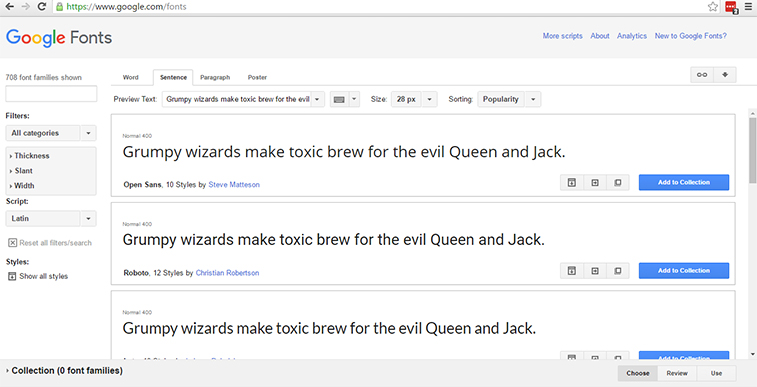The width and height of the screenshot is (757, 387).
Task: Open the Preview Text dropdown arrow
Action: coord(317,99)
